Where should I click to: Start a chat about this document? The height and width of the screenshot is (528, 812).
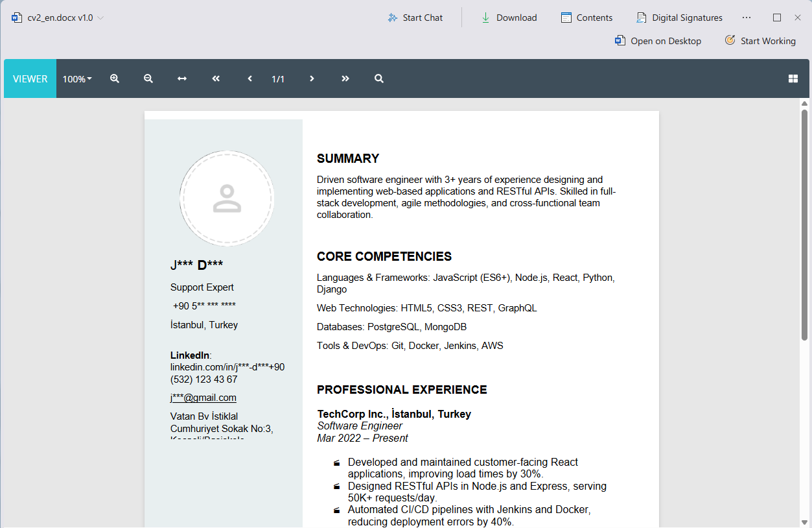(x=415, y=18)
